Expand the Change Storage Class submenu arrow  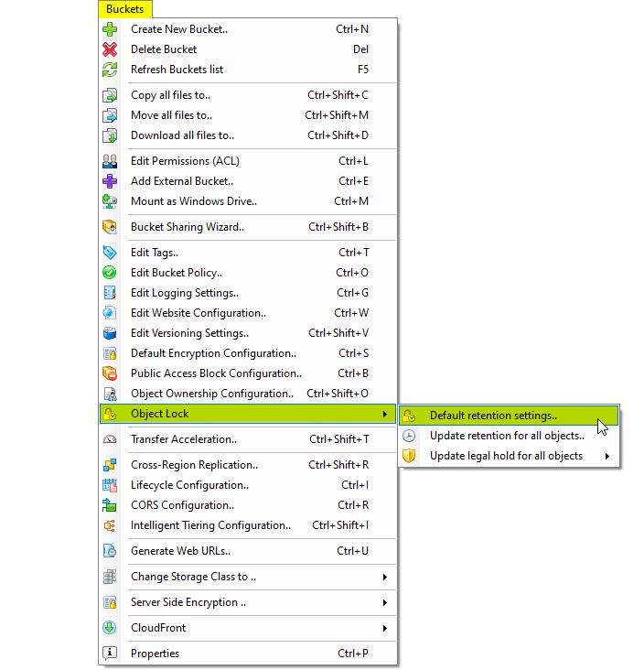coord(385,577)
